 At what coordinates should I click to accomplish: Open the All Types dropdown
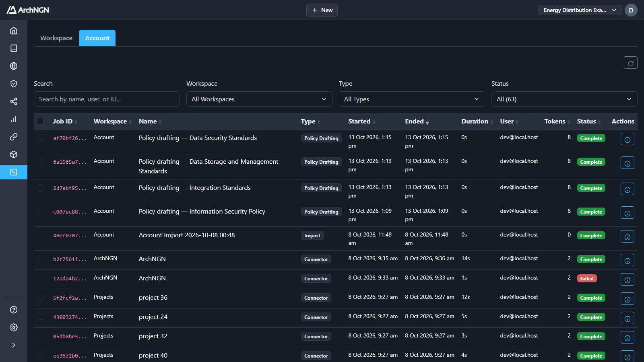[412, 99]
